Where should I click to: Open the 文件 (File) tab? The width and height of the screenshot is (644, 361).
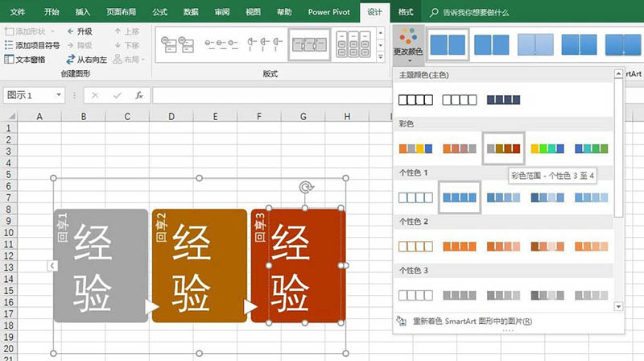pyautogui.click(x=17, y=12)
